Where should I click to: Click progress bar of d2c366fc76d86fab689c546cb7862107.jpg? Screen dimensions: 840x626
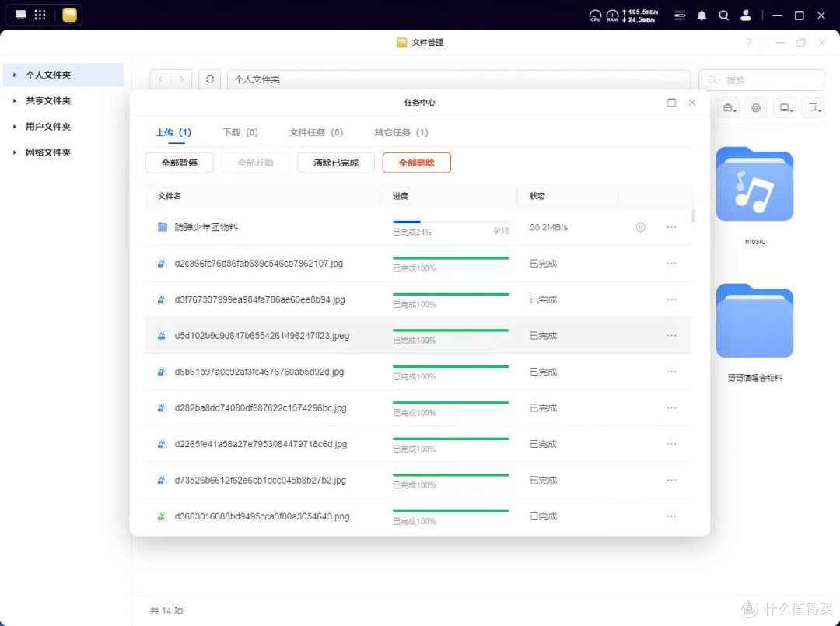[450, 258]
